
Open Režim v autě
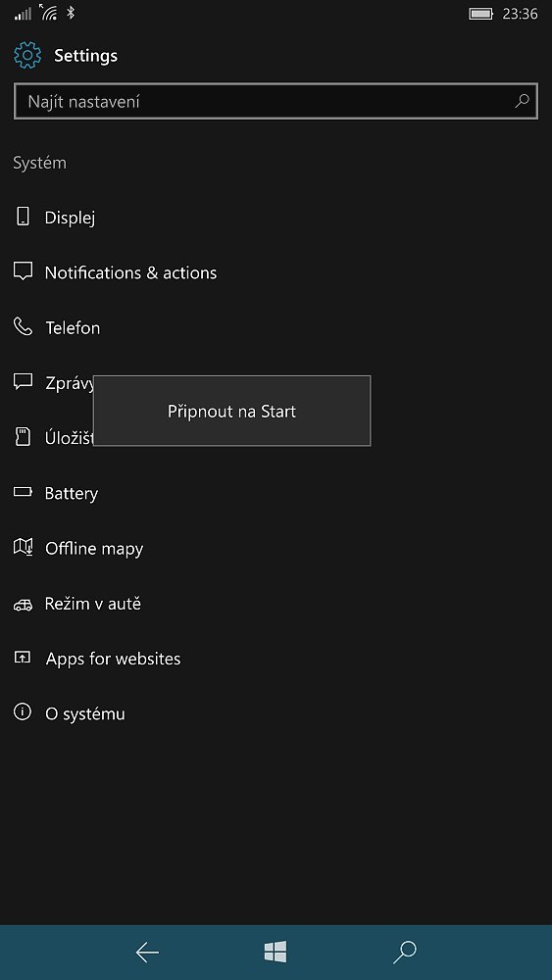click(93, 604)
